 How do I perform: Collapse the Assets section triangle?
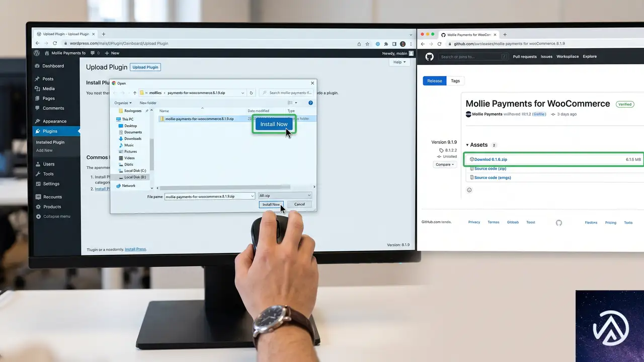[467, 145]
